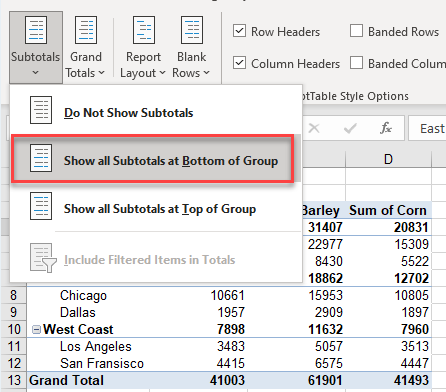Click cell value 22977
Image resolution: width=446 pixels, height=392 pixels.
pyautogui.click(x=325, y=244)
